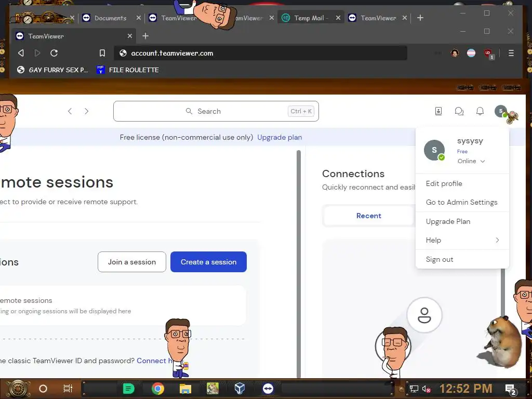Open the TeamViewer chat icon
This screenshot has height=399, width=532.
tap(459, 111)
